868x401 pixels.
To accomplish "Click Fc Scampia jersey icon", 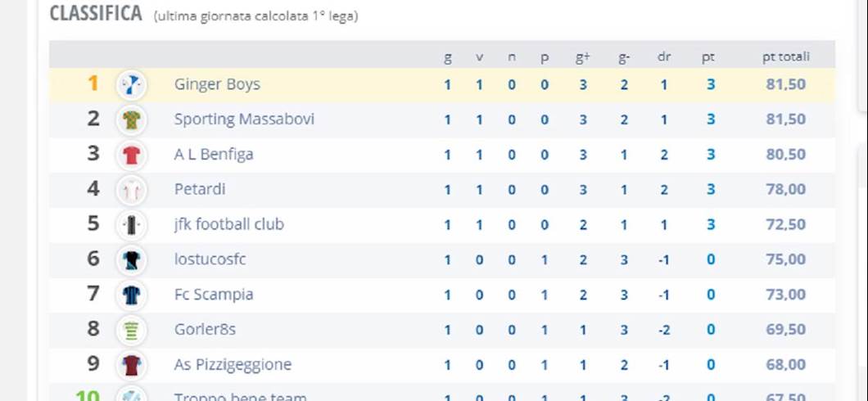I will click(131, 295).
